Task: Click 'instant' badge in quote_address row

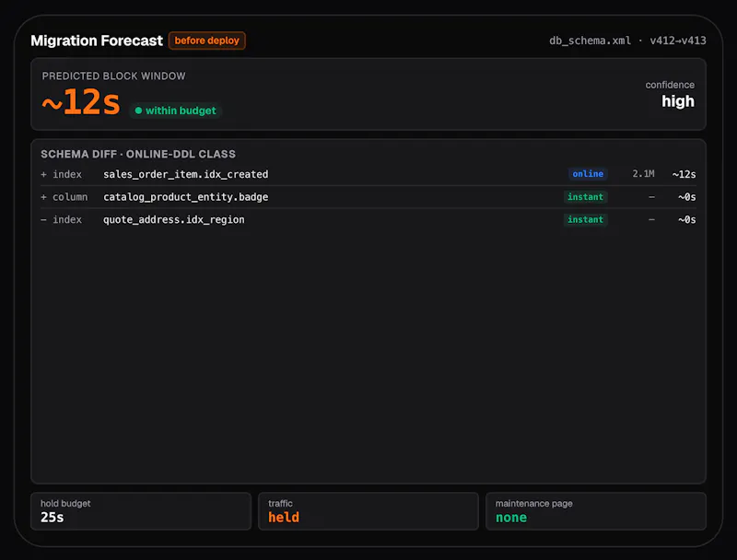Action: click(x=585, y=219)
